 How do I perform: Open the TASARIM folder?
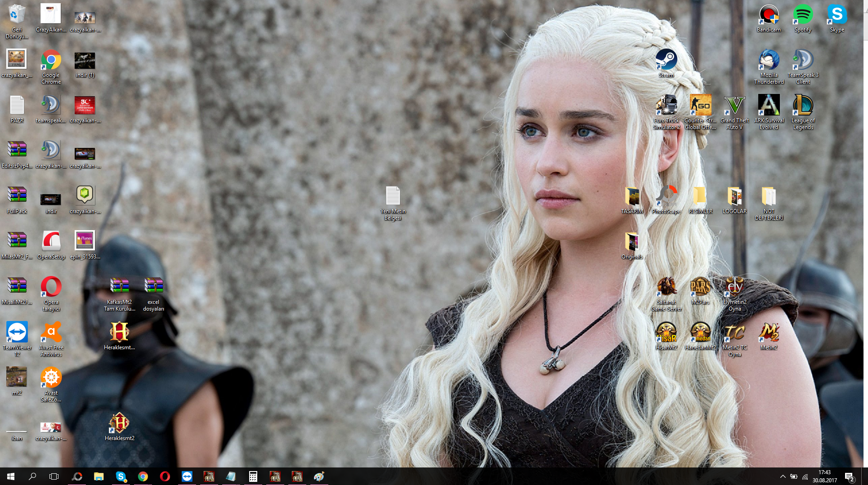(x=632, y=200)
